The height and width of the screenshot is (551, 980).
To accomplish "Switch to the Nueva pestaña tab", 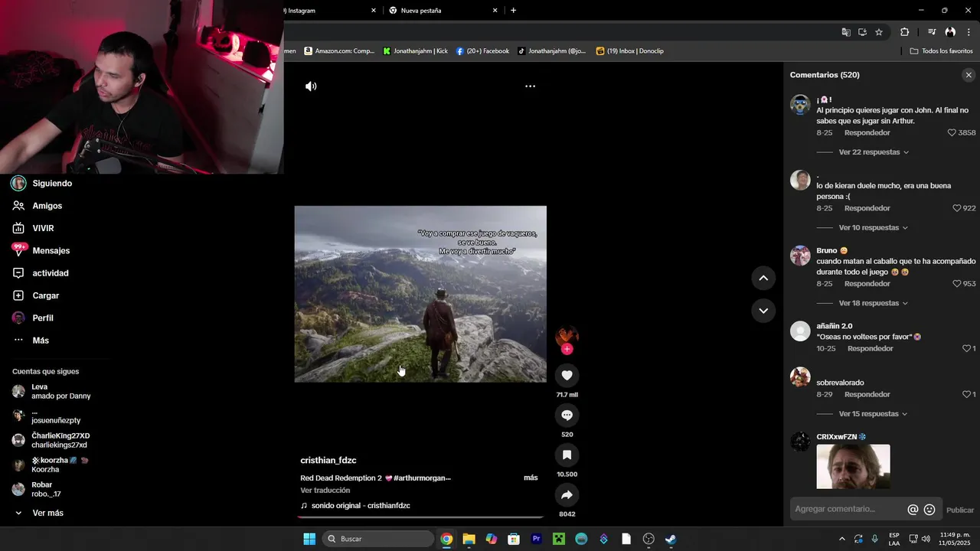I will pyautogui.click(x=444, y=11).
